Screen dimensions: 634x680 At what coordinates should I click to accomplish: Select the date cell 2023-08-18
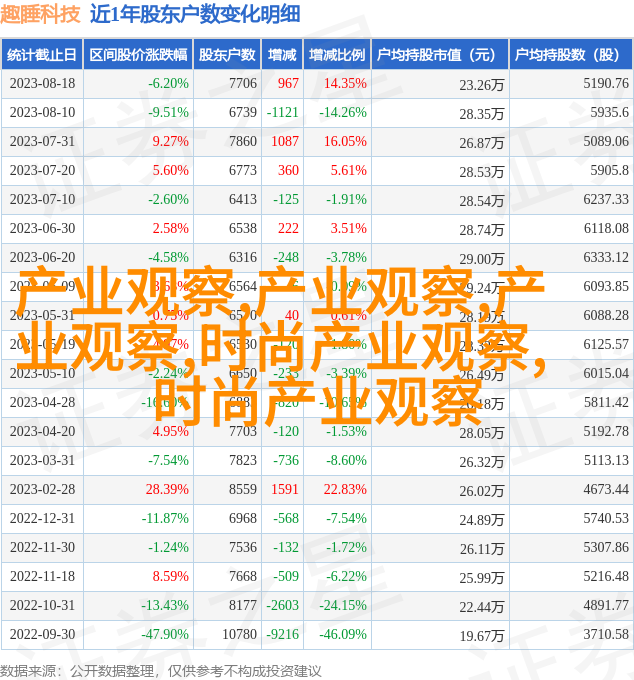(x=42, y=83)
